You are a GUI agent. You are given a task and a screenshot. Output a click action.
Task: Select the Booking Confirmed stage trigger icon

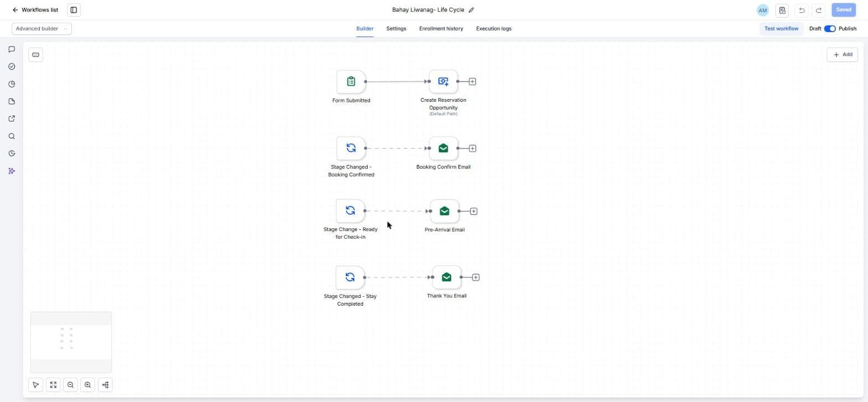tap(351, 148)
